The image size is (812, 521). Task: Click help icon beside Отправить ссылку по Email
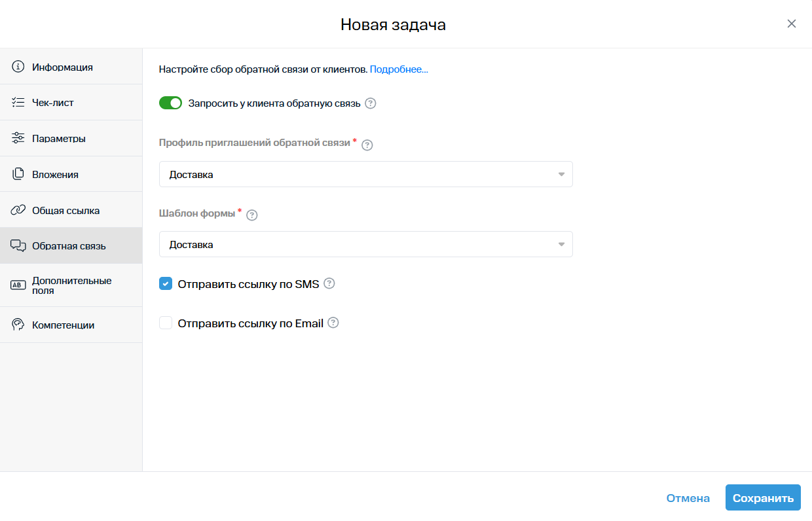(x=333, y=323)
